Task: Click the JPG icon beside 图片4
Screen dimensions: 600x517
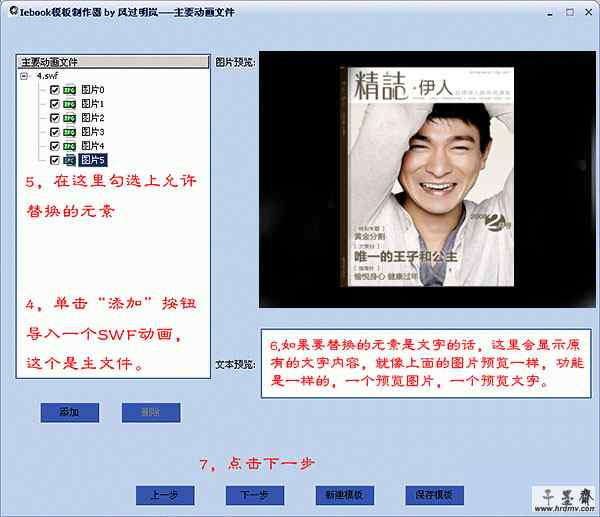Action: tap(69, 146)
